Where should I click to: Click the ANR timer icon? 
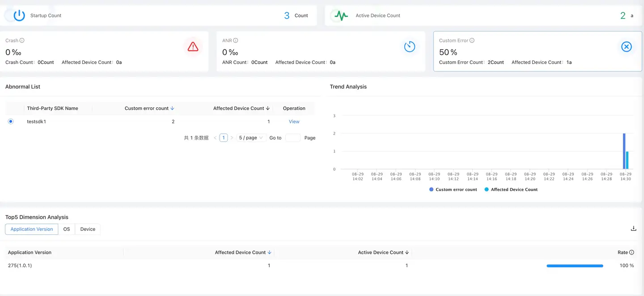pos(410,47)
